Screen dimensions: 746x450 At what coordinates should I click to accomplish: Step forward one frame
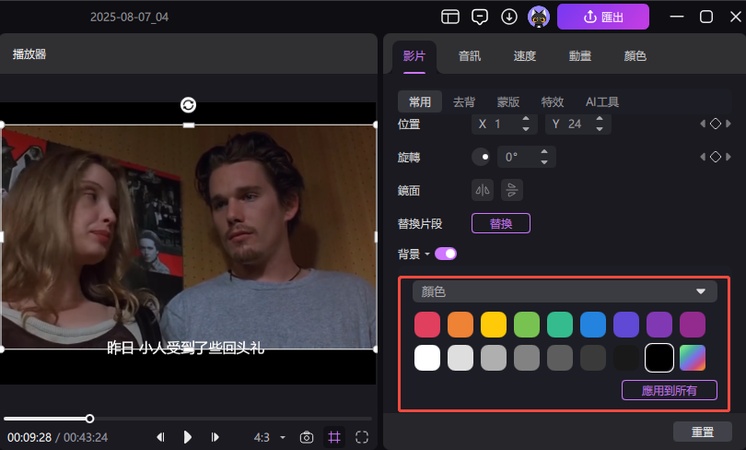(215, 437)
